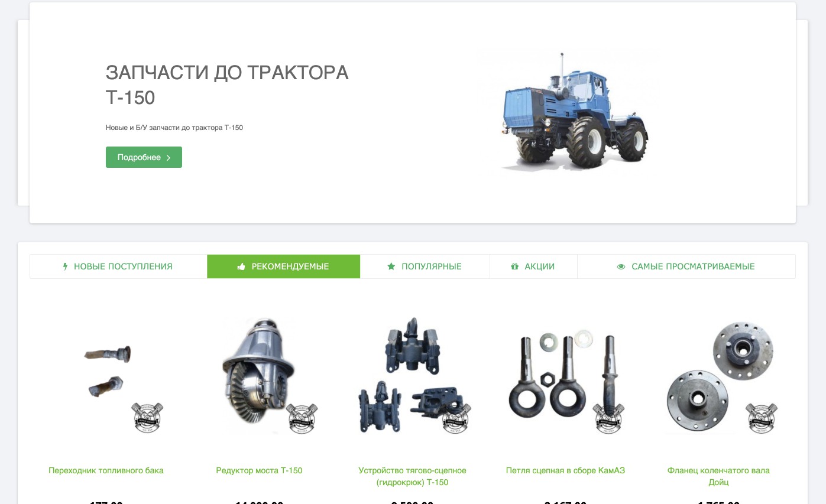Screen dimensions: 826x504
Task: Show the Акции tab
Action: pos(533,266)
